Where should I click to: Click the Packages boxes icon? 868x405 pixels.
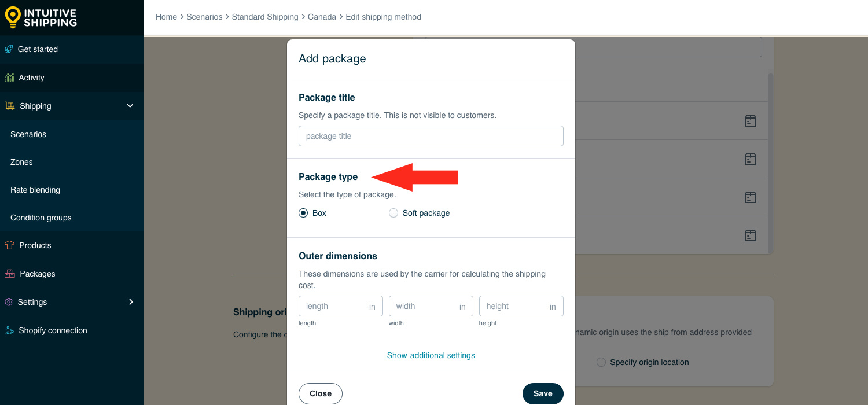pos(10,274)
